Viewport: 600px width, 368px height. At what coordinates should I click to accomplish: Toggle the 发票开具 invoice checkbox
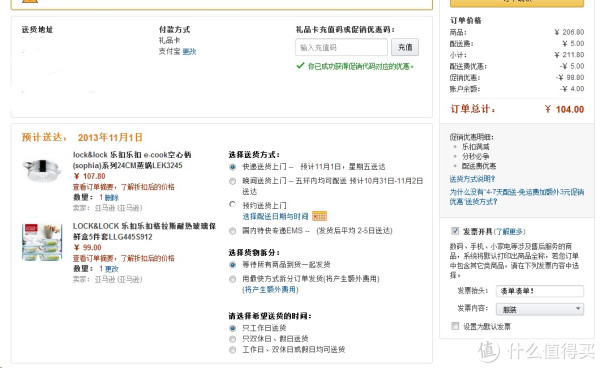(x=455, y=231)
